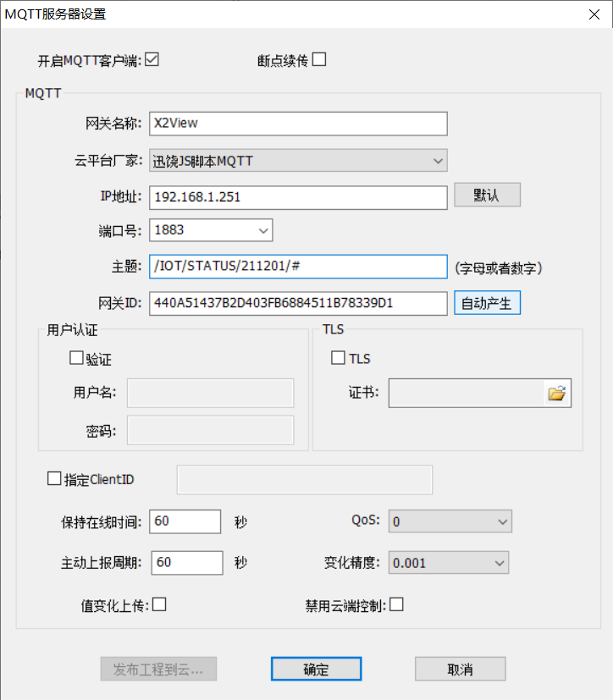Check 指定ClientID option
The height and width of the screenshot is (700, 613).
click(x=54, y=478)
